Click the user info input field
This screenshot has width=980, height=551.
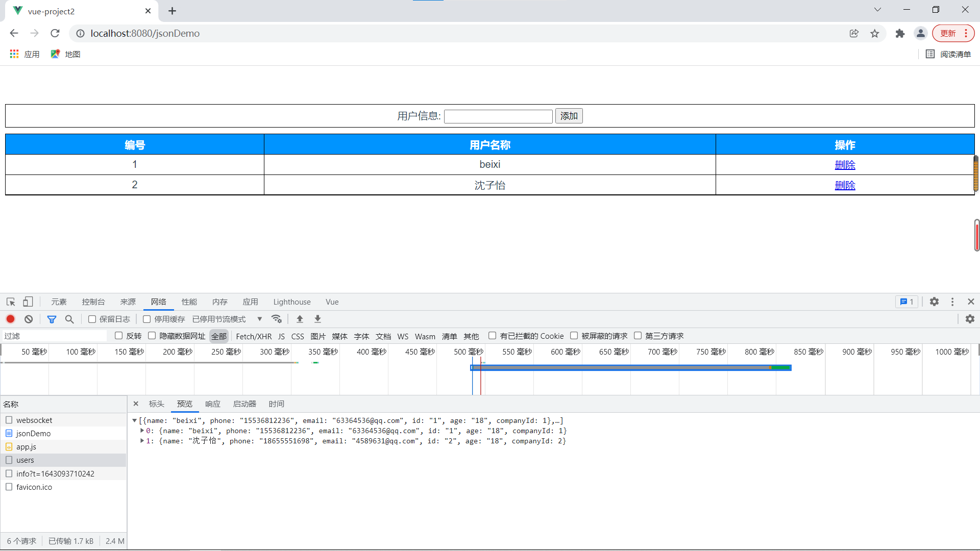click(x=498, y=116)
